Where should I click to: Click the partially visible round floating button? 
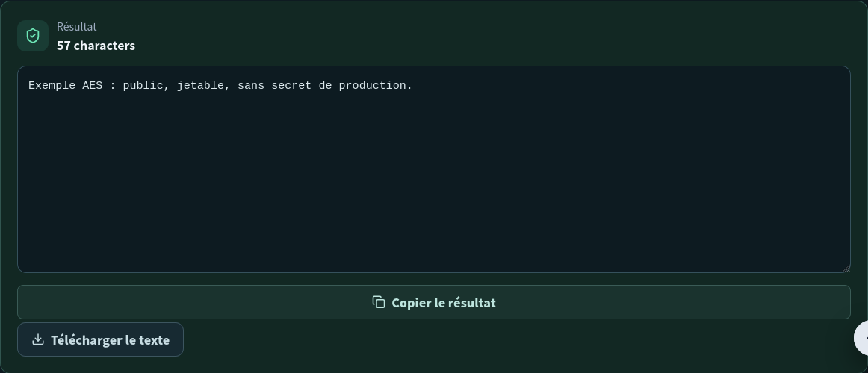point(861,338)
